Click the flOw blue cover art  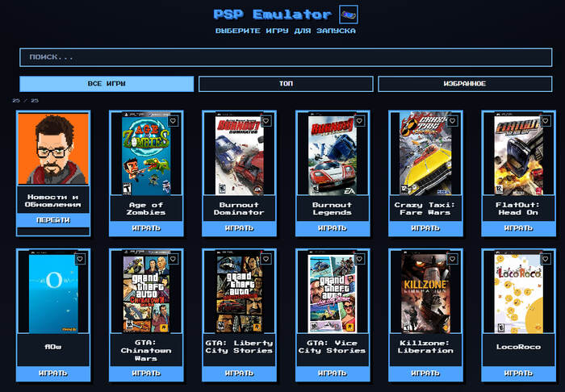click(x=53, y=291)
